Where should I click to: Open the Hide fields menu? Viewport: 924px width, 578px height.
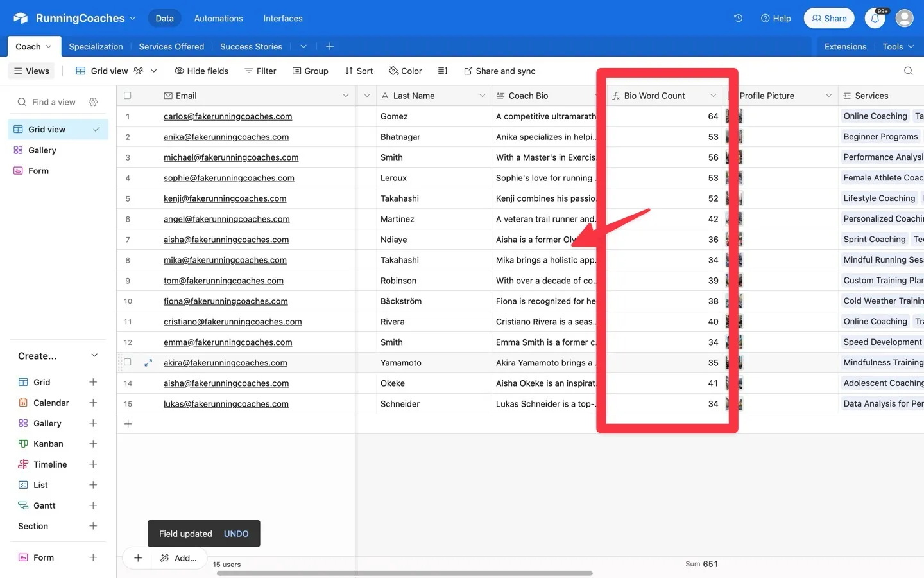[x=201, y=71]
